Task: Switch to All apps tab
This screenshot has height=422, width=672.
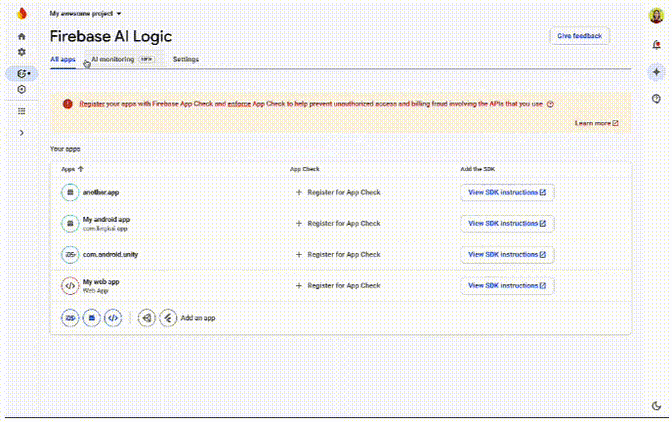Action: [63, 60]
